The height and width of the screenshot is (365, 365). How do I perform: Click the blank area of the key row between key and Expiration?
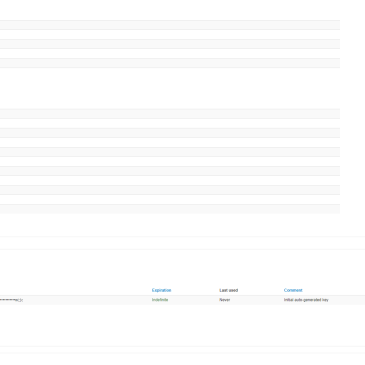[x=87, y=300]
